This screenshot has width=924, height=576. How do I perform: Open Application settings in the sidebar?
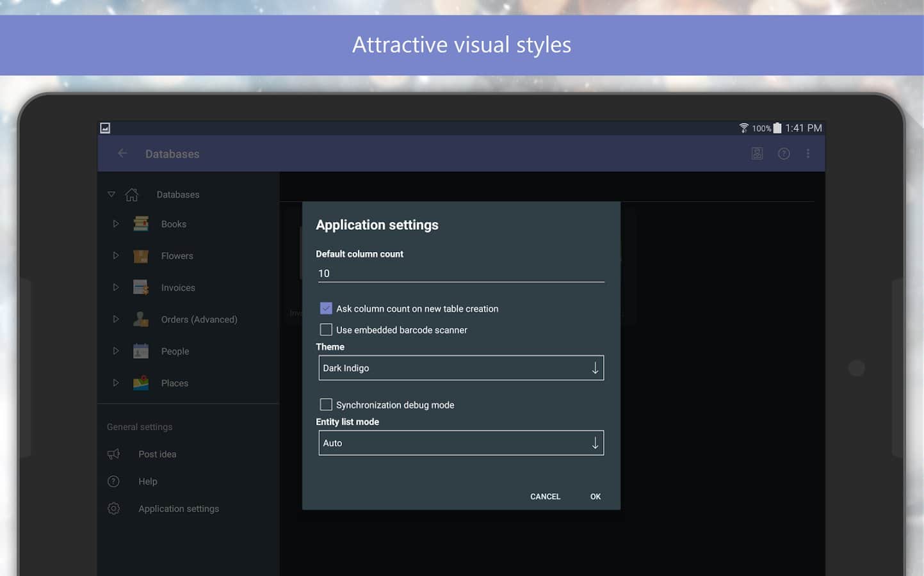click(x=179, y=509)
